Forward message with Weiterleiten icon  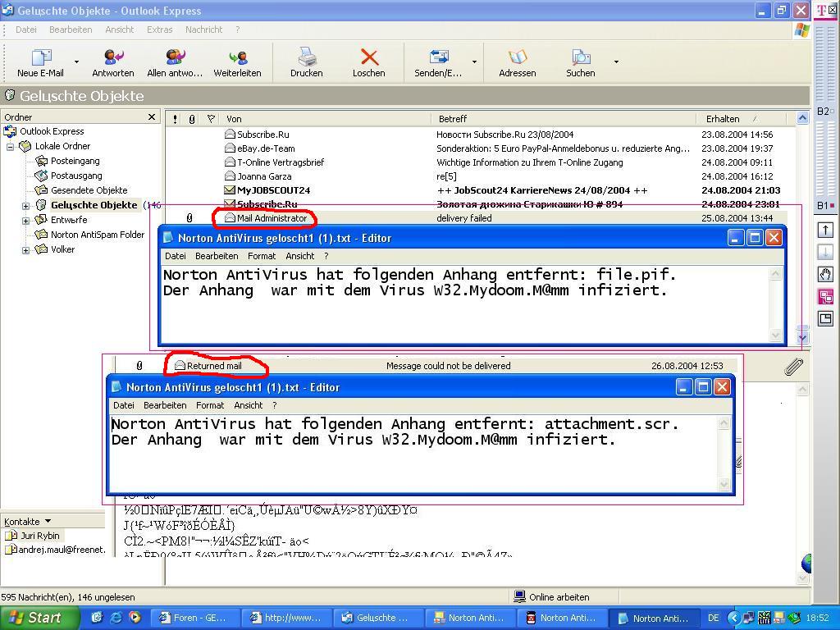coord(237,63)
